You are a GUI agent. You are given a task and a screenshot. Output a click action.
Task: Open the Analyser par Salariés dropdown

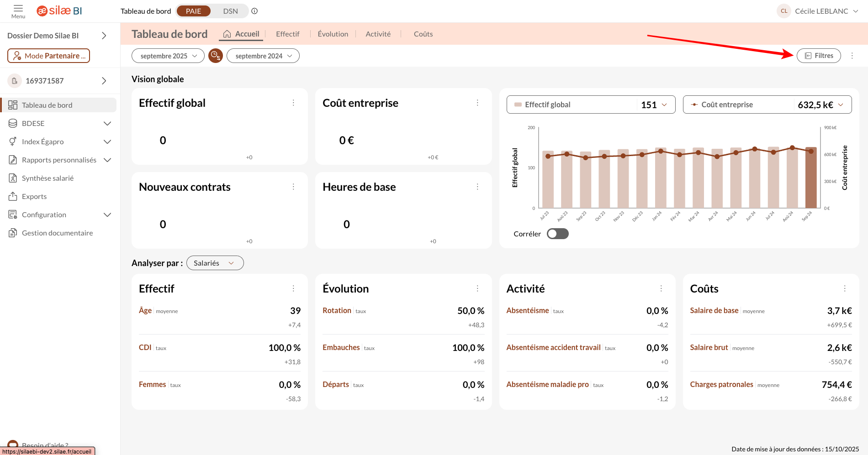215,263
